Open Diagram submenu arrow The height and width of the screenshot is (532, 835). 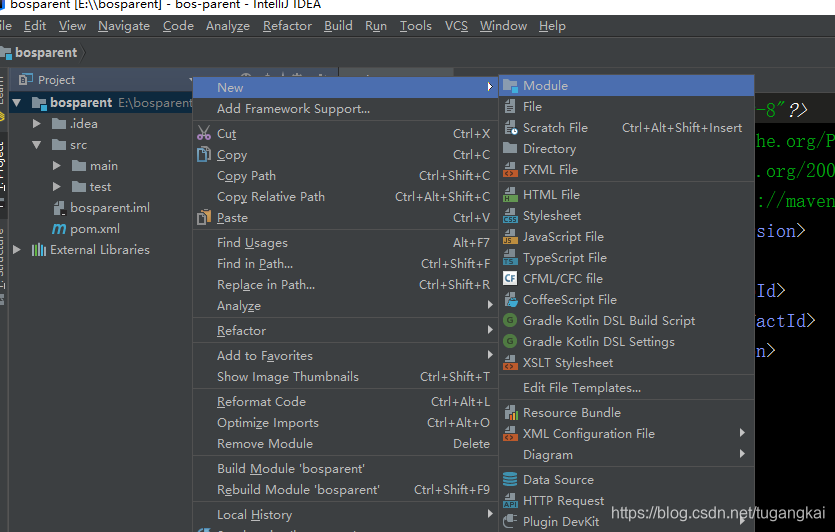pyautogui.click(x=742, y=454)
